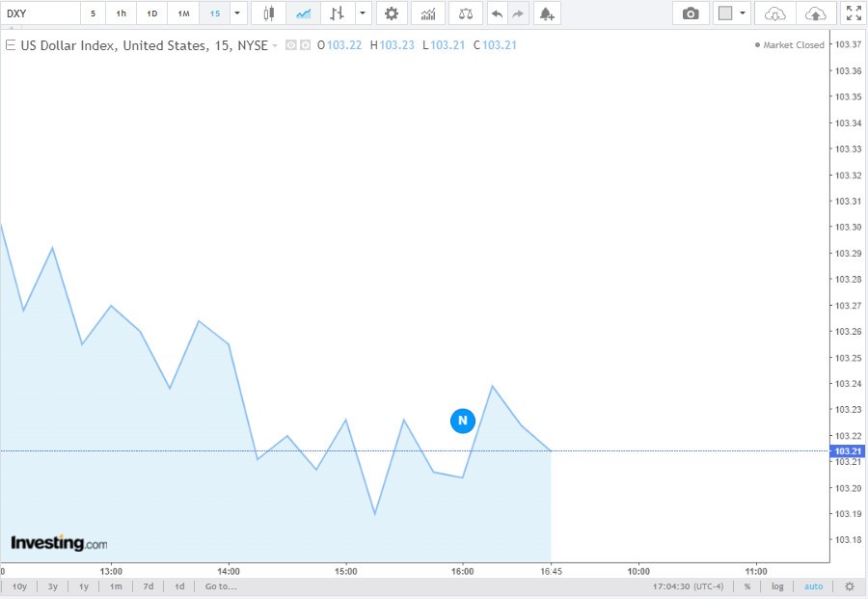Image resolution: width=868 pixels, height=599 pixels.
Task: Create an alert with the bell icon
Action: (x=546, y=14)
